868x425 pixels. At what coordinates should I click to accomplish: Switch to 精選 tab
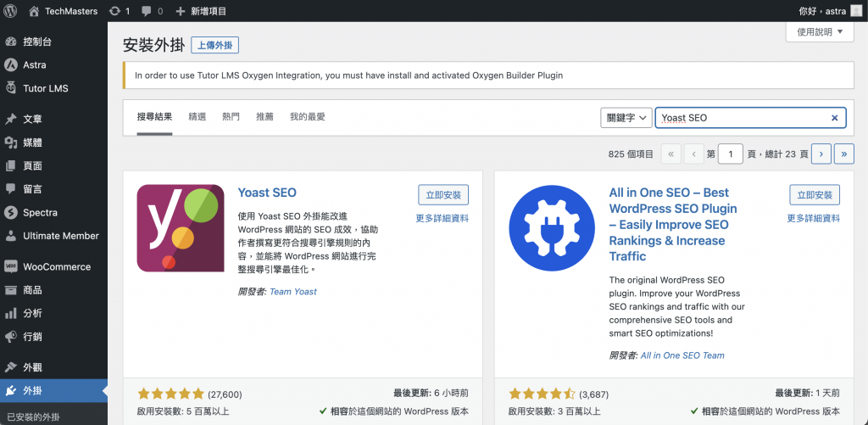point(197,117)
